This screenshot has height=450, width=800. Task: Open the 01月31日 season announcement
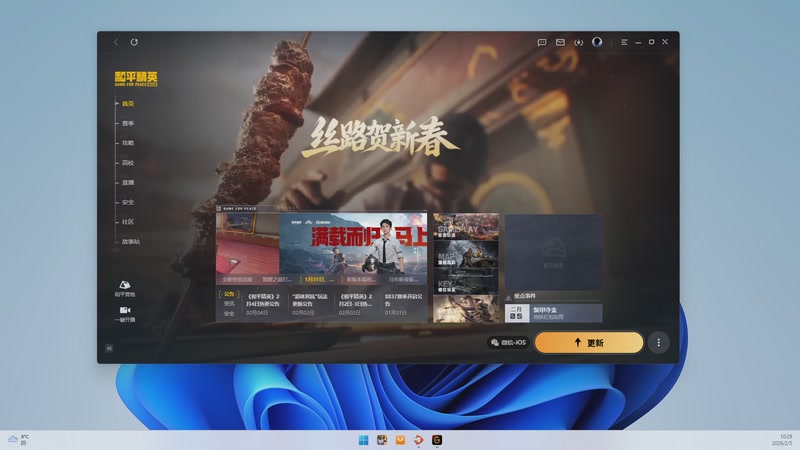[x=403, y=304]
